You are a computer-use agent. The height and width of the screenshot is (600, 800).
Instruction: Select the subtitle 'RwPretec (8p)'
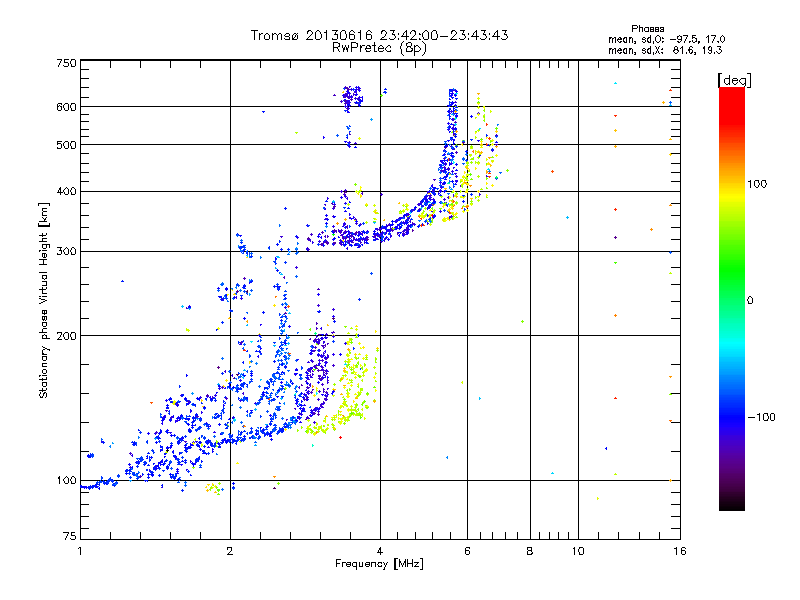pos(379,48)
